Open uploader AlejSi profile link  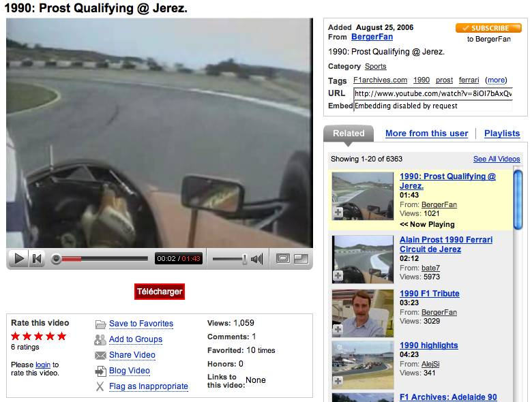pos(430,364)
